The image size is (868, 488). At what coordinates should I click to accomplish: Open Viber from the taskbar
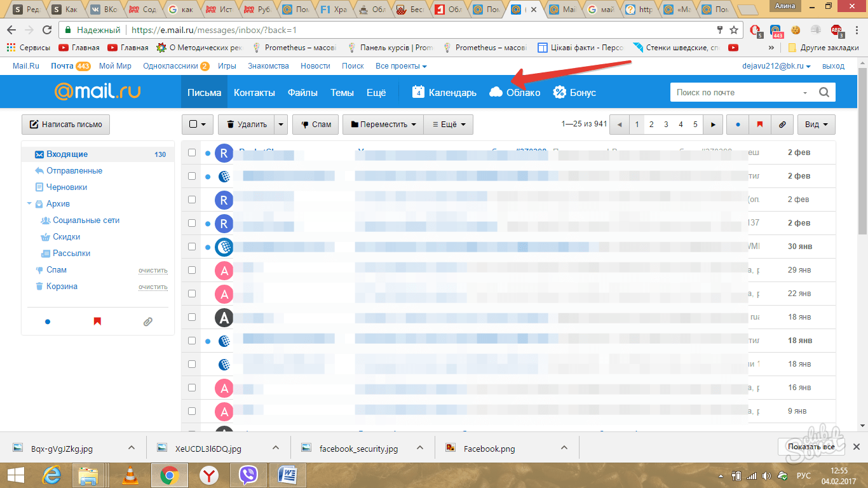(248, 475)
